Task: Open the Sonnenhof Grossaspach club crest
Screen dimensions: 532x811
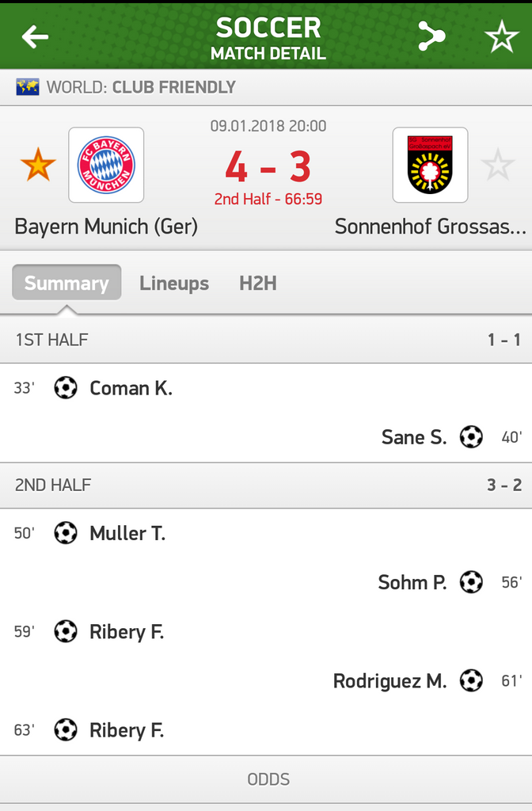Action: click(430, 165)
